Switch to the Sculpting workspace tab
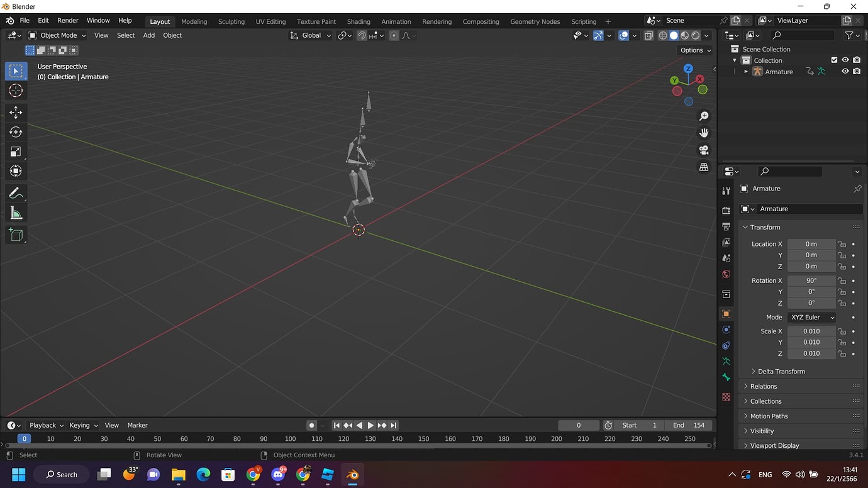 [231, 21]
